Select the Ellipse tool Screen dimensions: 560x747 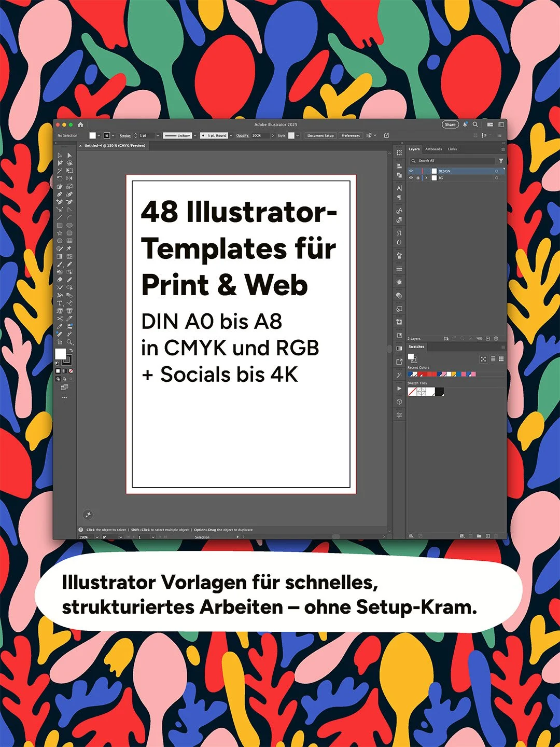tap(69, 225)
